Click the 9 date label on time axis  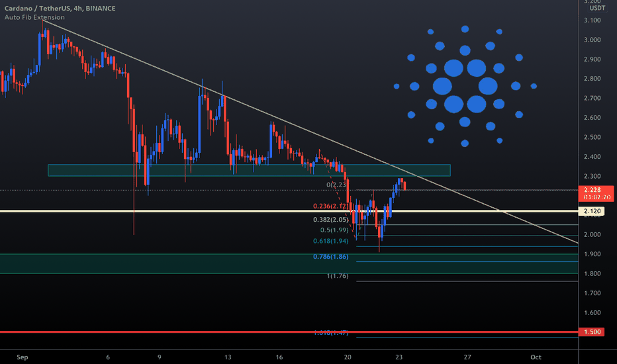[x=160, y=357]
